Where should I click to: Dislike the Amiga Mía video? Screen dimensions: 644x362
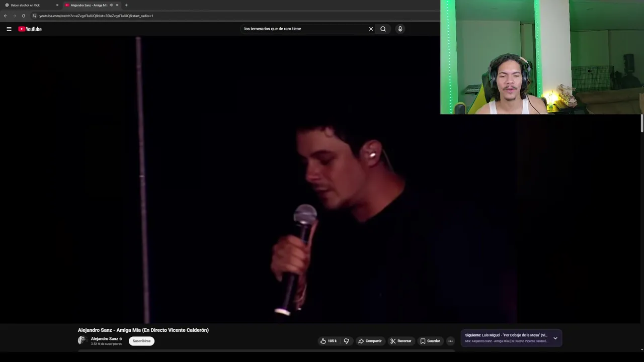coord(346,341)
